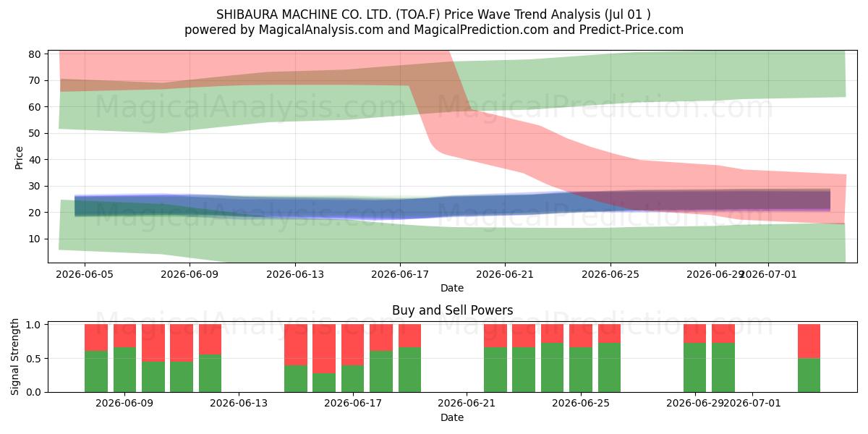Click the 20 tick on the price axis
This screenshot has height=434, width=868.
click(35, 213)
